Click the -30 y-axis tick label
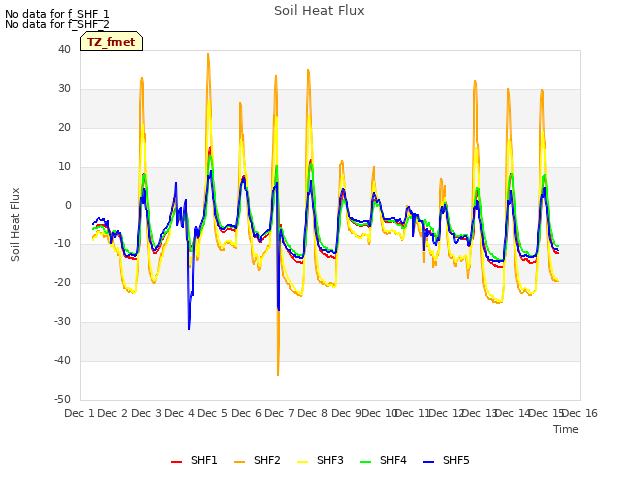Image resolution: width=640 pixels, height=480 pixels. (63, 322)
